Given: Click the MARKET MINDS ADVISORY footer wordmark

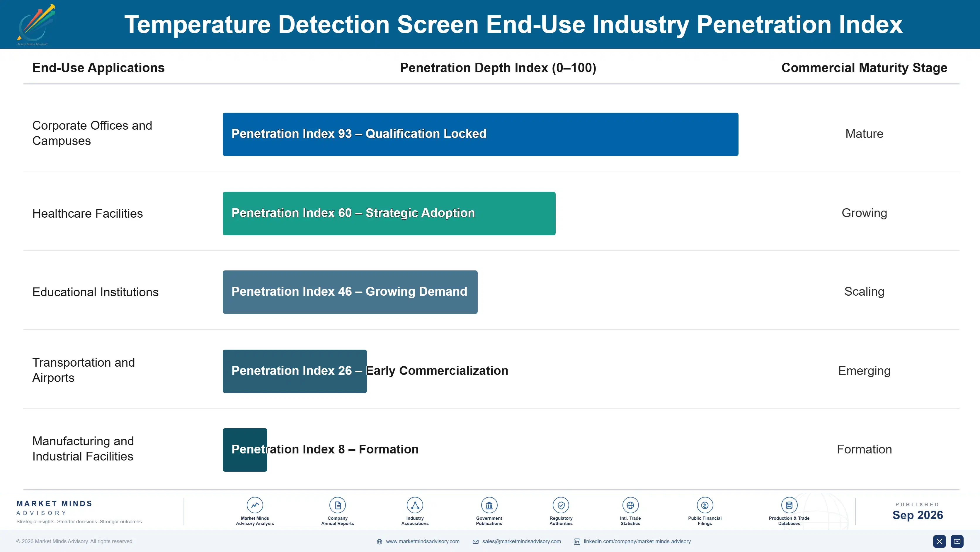Looking at the screenshot, I should coord(55,508).
